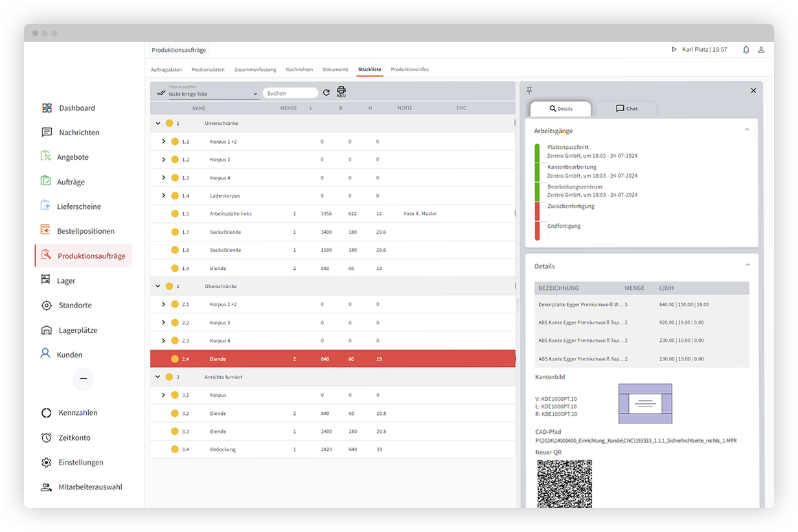This screenshot has height=532, width=798.
Task: Expand row 2.1 Korpus 1+2
Action: (x=164, y=304)
